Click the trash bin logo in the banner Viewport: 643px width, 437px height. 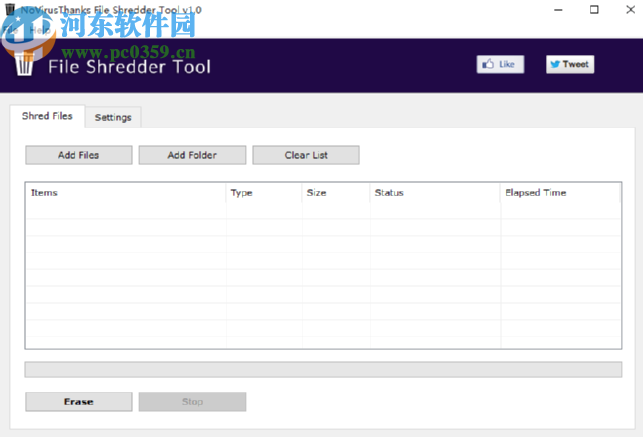click(24, 64)
